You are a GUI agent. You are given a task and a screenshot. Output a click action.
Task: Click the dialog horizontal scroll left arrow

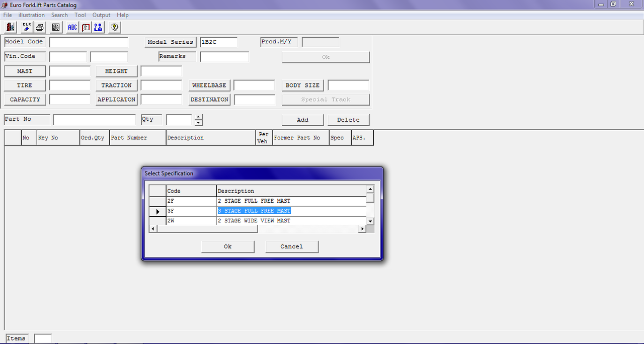click(x=153, y=229)
